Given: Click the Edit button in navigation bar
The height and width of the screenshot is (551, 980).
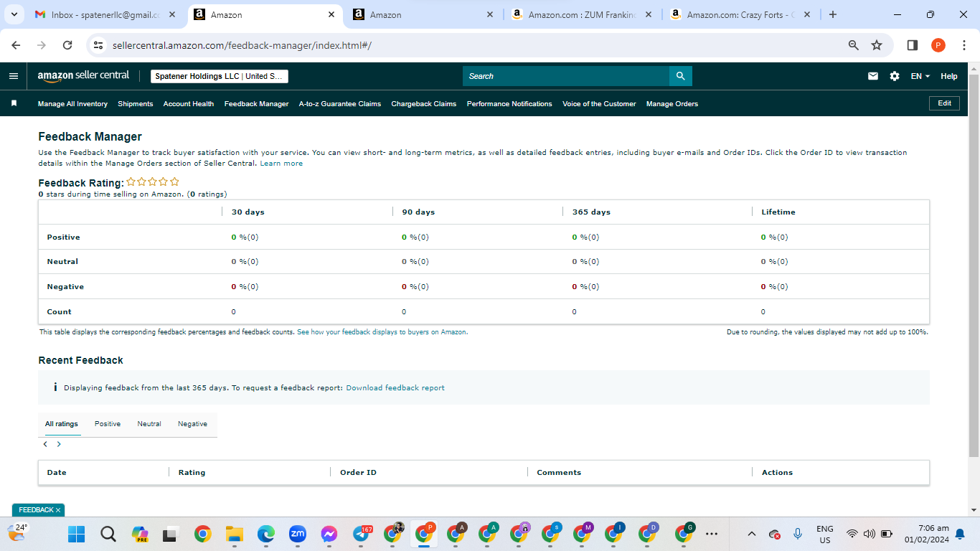Looking at the screenshot, I should [944, 103].
